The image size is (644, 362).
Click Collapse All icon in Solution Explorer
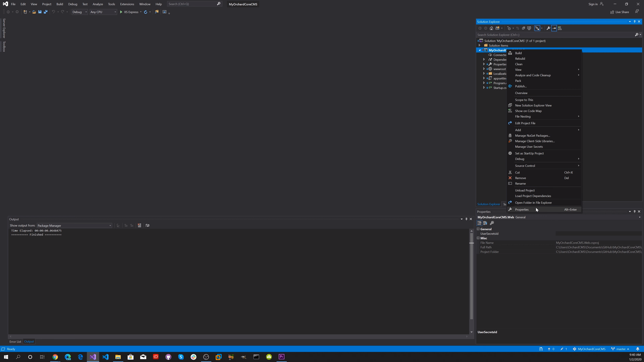tap(523, 28)
